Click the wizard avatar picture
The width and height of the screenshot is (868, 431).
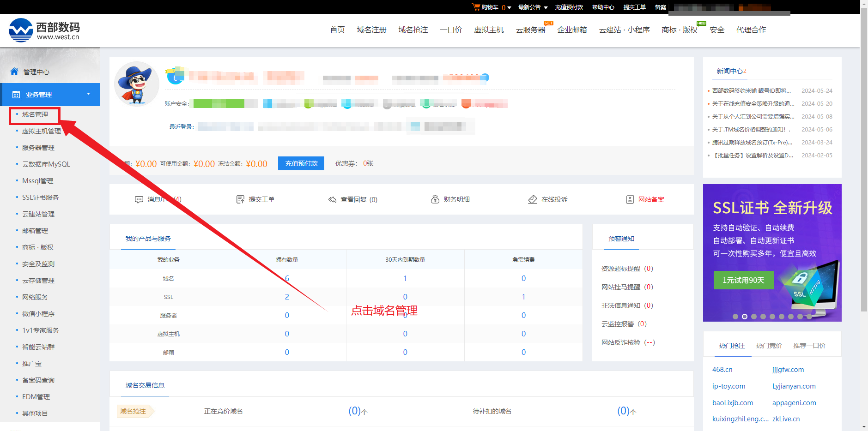tap(136, 84)
